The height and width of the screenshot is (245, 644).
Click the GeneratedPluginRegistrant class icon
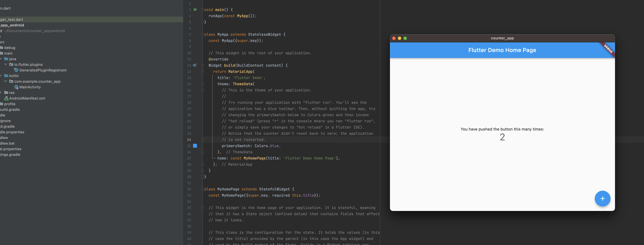coord(16,70)
